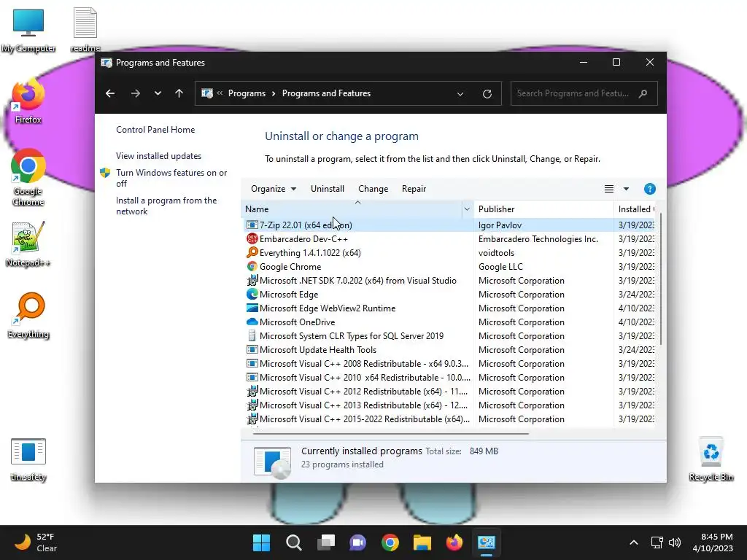Open Control Panel Home link
The image size is (747, 560).
(x=155, y=130)
